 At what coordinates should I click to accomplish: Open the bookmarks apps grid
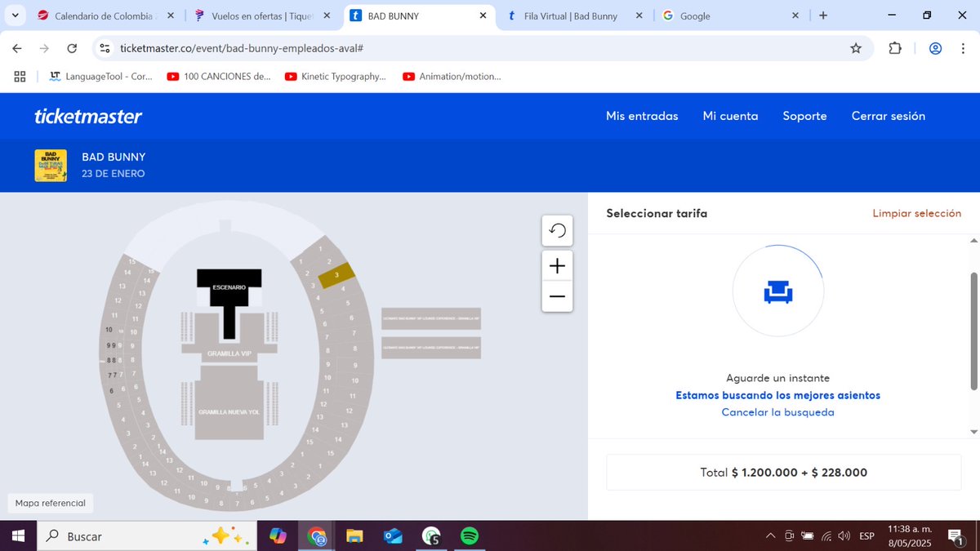click(x=20, y=76)
